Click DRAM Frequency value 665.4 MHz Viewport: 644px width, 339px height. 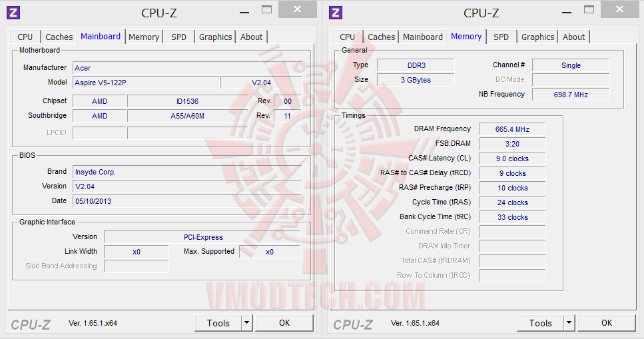coord(513,129)
